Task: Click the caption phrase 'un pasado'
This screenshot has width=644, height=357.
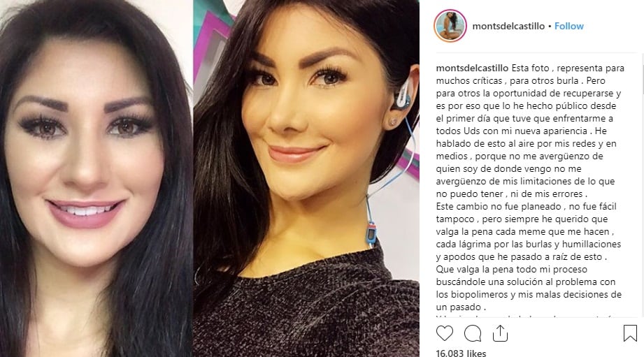Action: (459, 307)
